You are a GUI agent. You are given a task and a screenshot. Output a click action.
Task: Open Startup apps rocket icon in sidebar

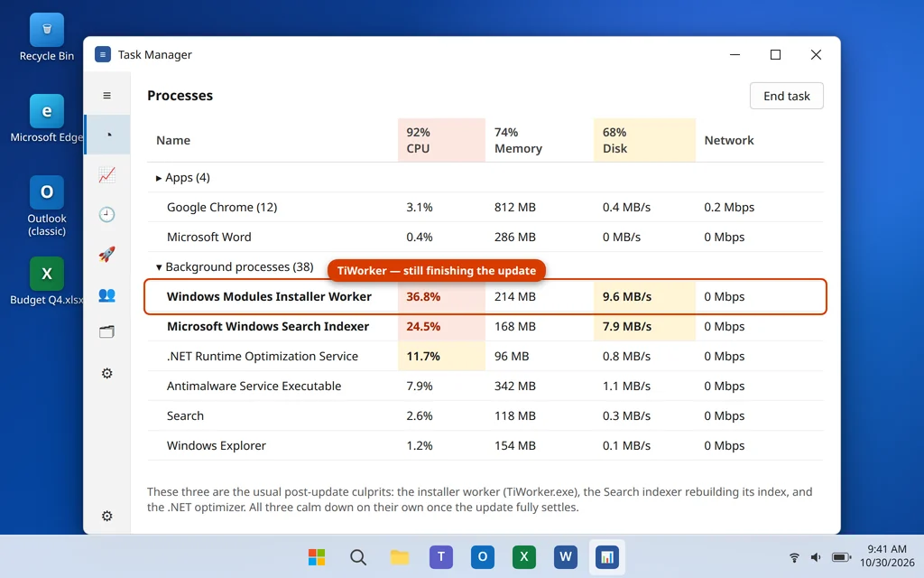click(106, 254)
